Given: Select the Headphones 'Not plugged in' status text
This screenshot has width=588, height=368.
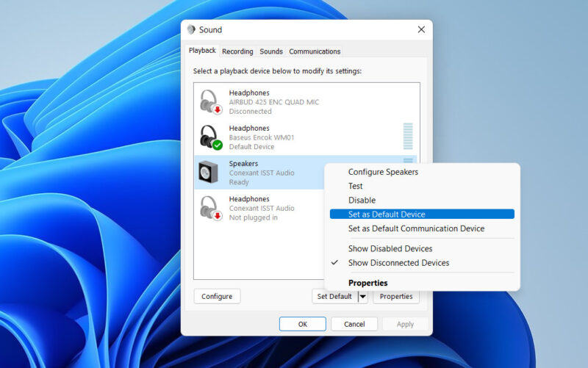Looking at the screenshot, I should click(253, 217).
